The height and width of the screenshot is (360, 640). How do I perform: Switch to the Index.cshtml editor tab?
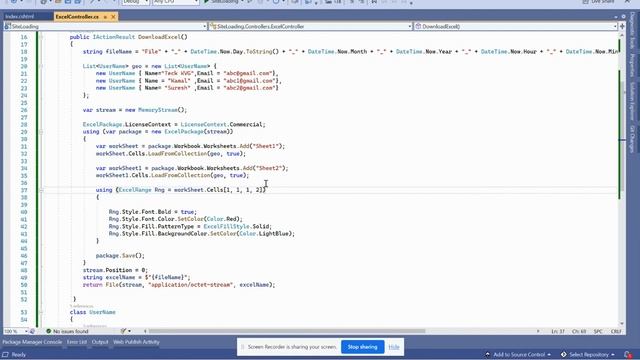point(20,17)
